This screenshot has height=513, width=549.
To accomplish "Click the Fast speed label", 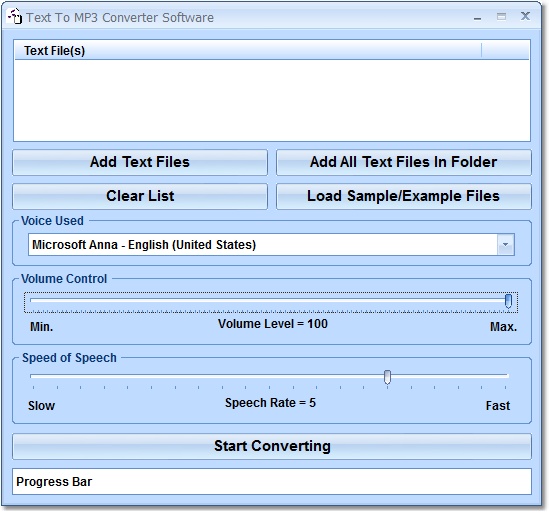I will pyautogui.click(x=498, y=406).
